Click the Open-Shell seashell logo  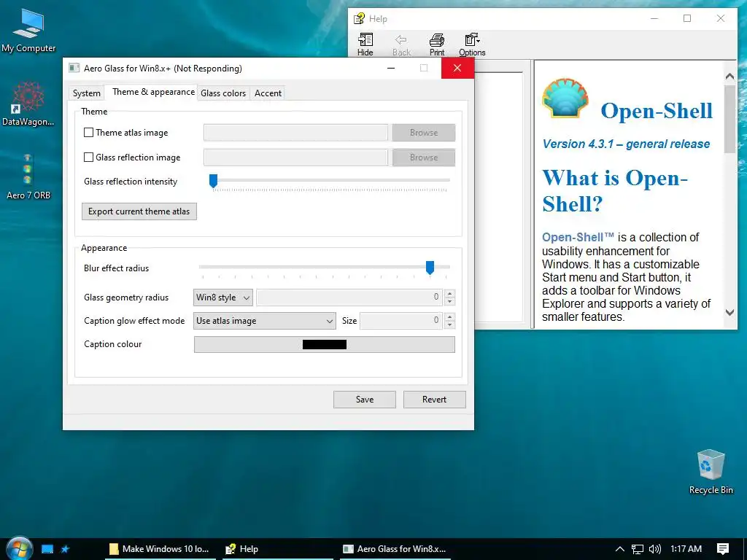(x=565, y=98)
